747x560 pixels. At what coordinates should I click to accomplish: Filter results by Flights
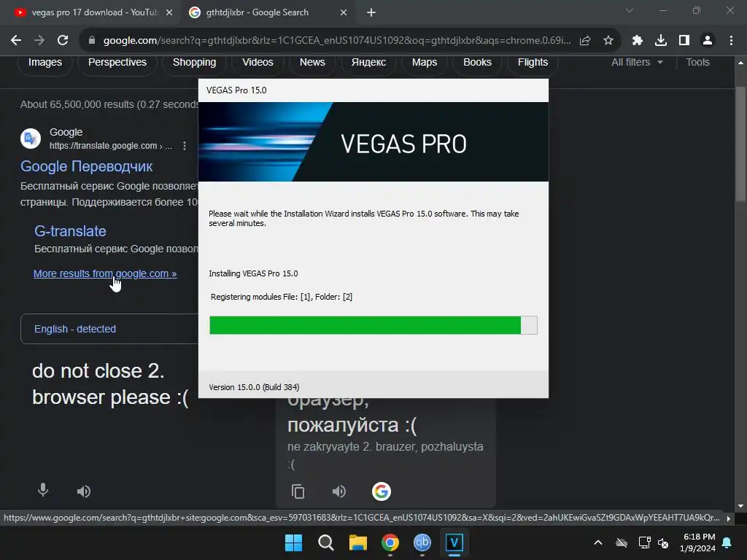tap(533, 63)
